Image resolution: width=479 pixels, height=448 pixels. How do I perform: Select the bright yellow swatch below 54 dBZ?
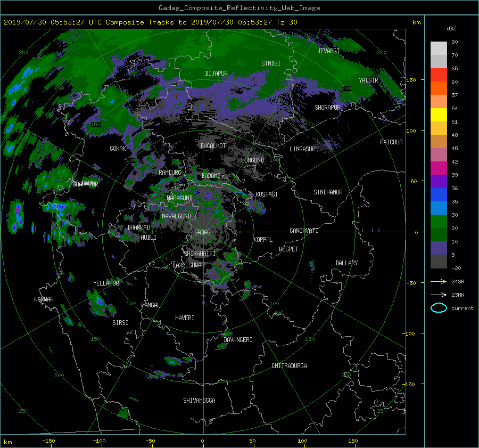pos(439,115)
